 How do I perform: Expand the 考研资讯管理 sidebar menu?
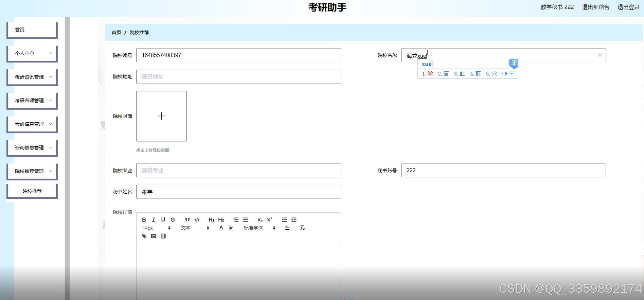[x=32, y=77]
